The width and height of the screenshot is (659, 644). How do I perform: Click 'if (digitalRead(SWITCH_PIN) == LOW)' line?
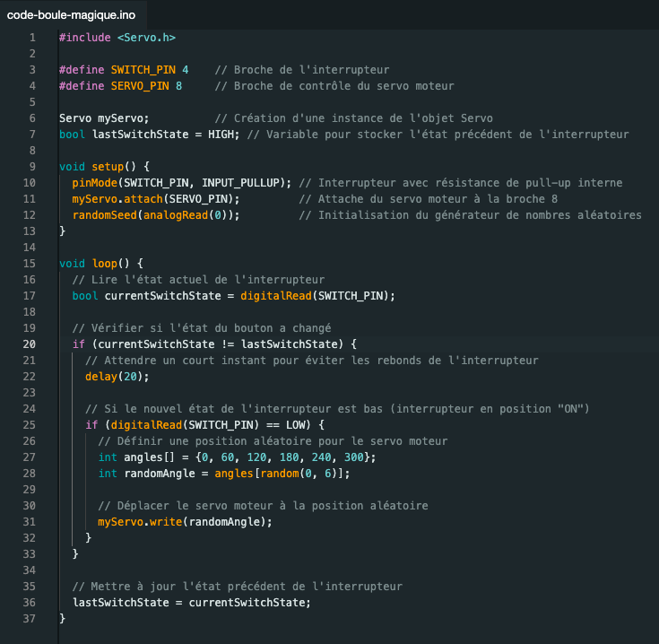coord(204,425)
